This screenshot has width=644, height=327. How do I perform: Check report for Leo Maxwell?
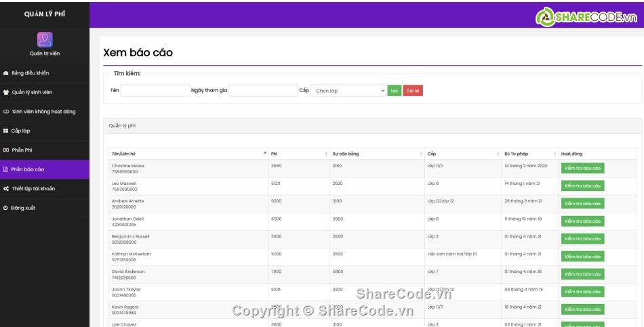click(x=583, y=186)
